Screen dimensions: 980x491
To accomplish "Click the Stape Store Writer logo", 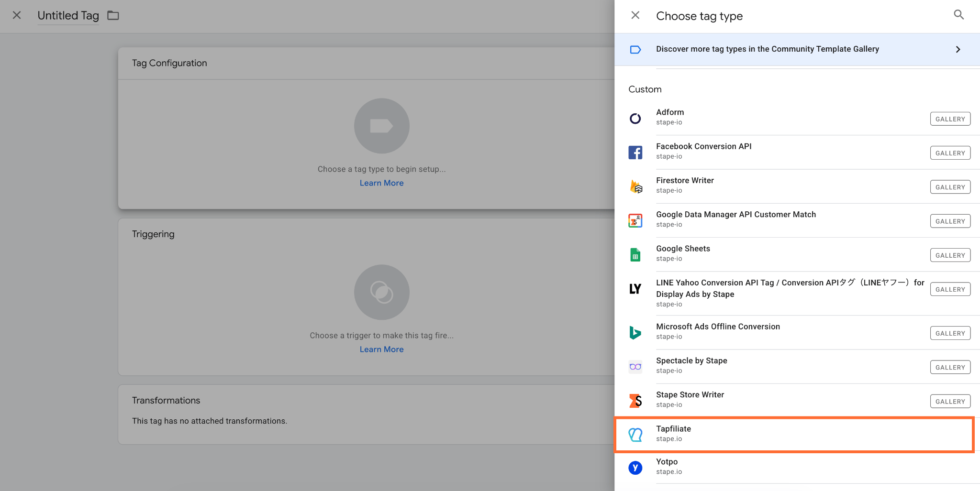I will coord(635,401).
